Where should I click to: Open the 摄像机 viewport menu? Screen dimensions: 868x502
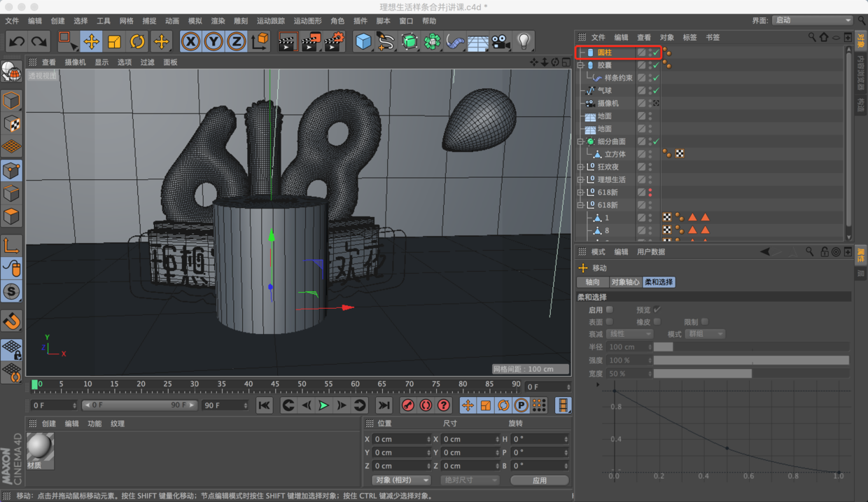(76, 62)
